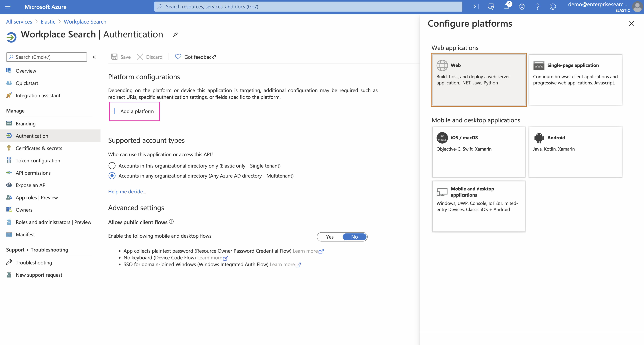Select multitenant Azure AD directory option

coord(112,176)
